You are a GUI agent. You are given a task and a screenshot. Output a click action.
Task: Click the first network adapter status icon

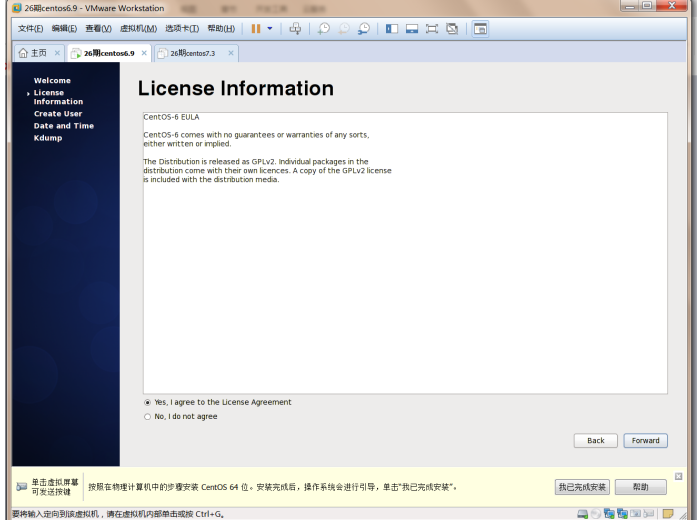click(609, 514)
